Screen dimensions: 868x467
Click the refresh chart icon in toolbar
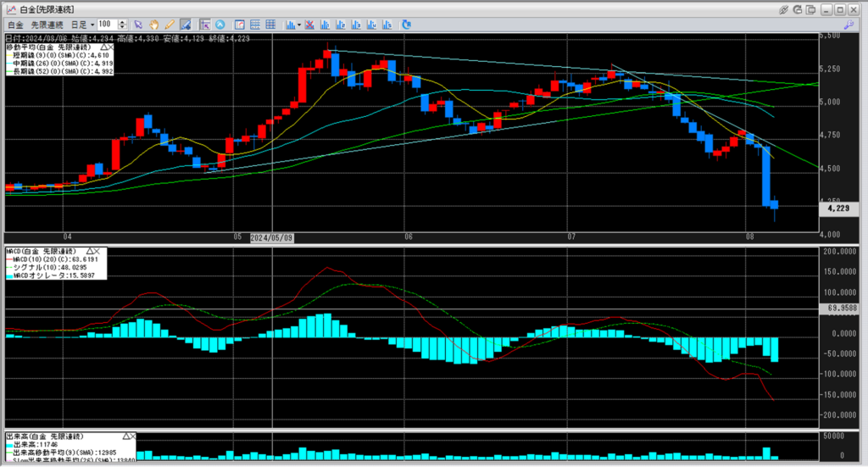[x=406, y=25]
